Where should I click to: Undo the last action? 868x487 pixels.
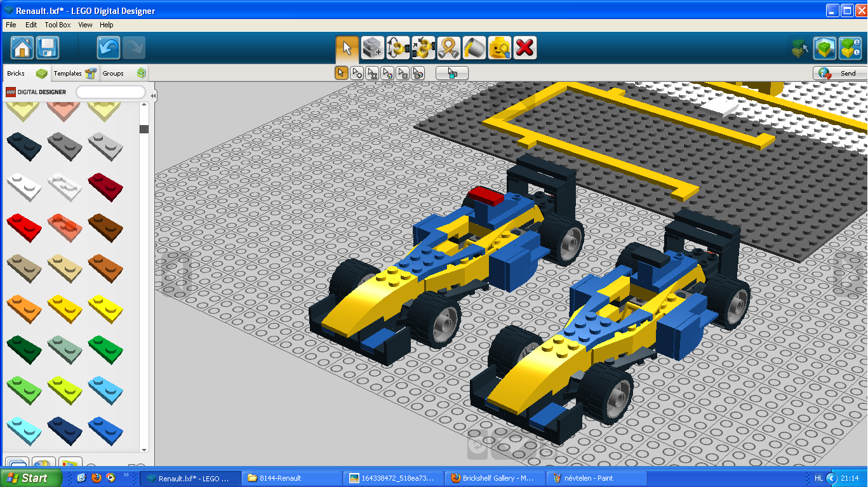point(109,48)
